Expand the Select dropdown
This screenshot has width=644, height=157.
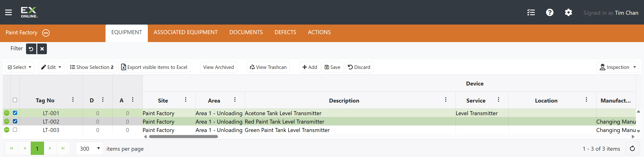[20, 67]
